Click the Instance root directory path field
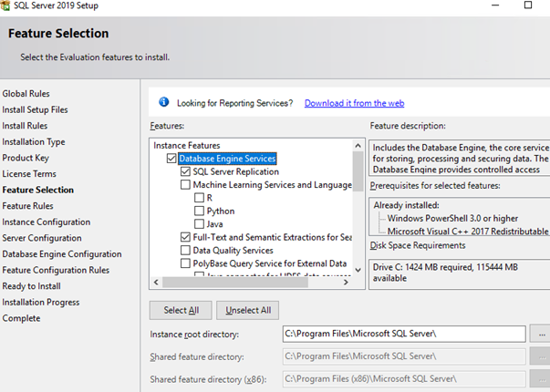Screen dimensions: 550x392 (x=404, y=334)
